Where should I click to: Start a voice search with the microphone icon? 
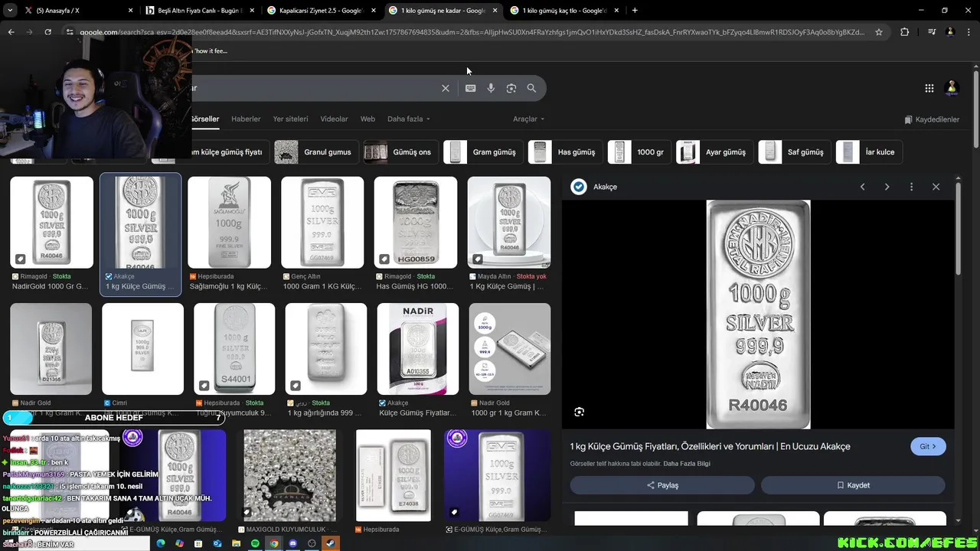tap(491, 88)
